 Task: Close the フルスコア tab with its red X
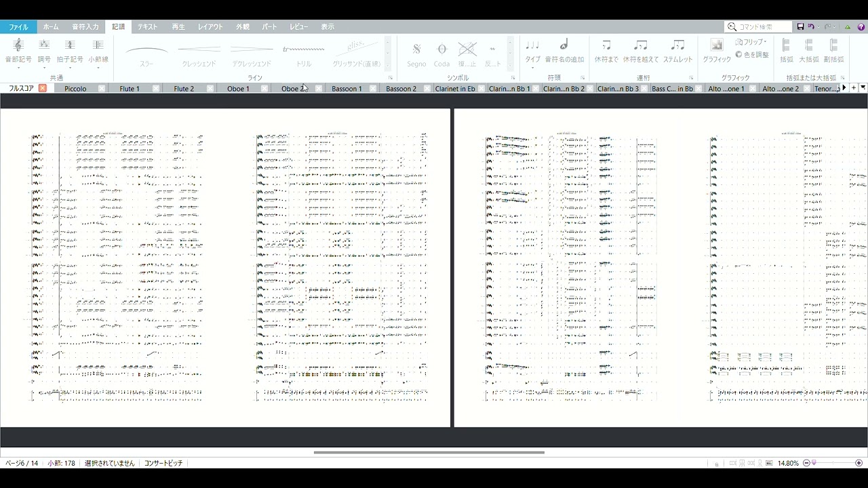[42, 88]
